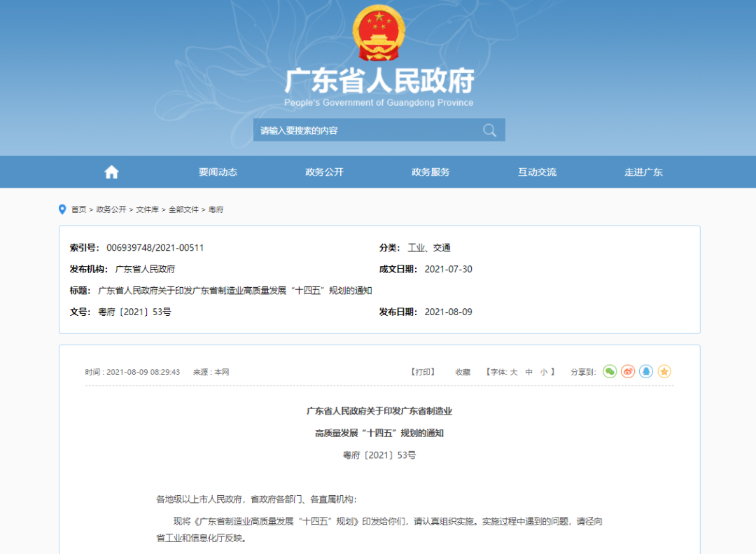Share the article to QQ
This screenshot has height=554, width=756.
646,372
